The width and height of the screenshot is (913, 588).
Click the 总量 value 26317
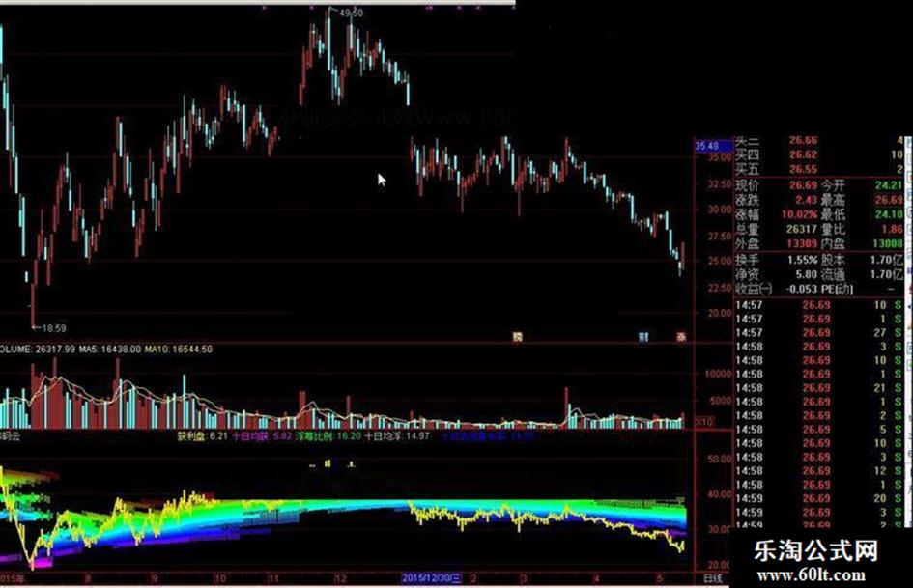(801, 230)
